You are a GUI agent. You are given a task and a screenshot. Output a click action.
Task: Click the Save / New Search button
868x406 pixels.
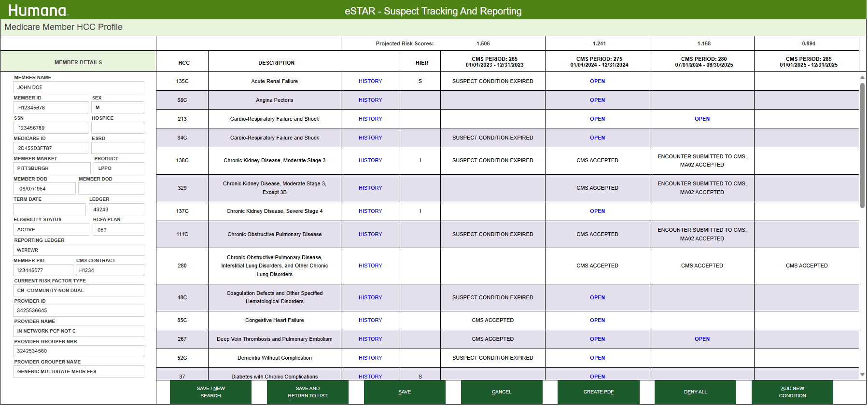pyautogui.click(x=210, y=392)
